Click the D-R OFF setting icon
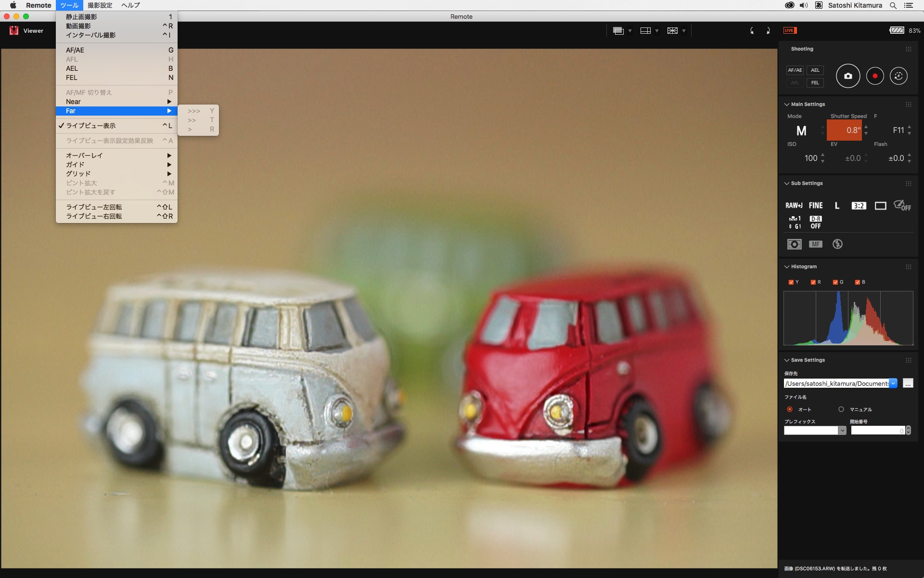The height and width of the screenshot is (578, 924). click(815, 223)
